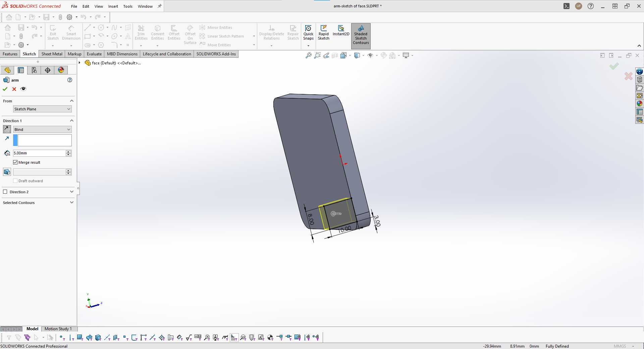Click the 8.00 dimension on sketch
This screenshot has width=644, height=349.
pyautogui.click(x=311, y=219)
